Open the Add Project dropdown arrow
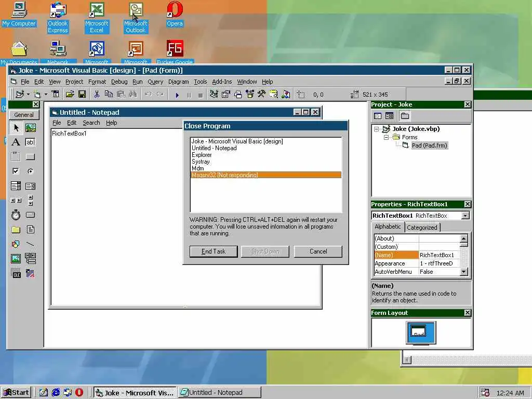 point(28,95)
